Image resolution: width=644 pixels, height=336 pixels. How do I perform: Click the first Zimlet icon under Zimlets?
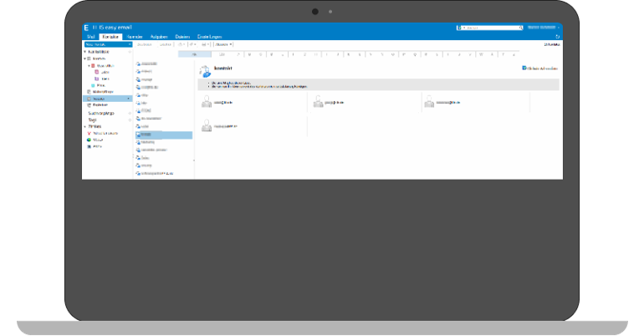[89, 133]
